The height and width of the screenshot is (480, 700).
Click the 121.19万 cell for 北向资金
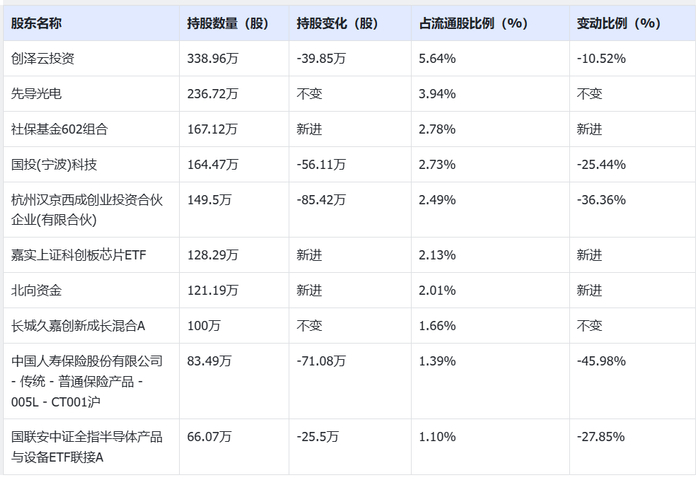click(x=213, y=290)
